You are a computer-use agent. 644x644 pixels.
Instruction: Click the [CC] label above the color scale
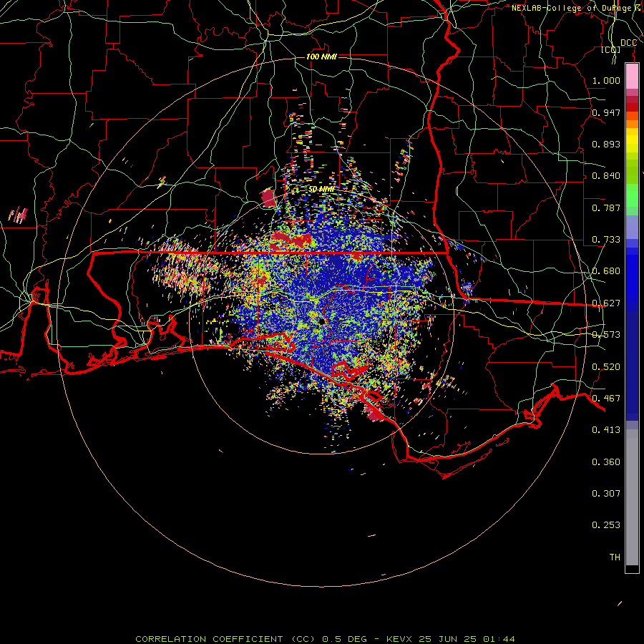point(611,49)
